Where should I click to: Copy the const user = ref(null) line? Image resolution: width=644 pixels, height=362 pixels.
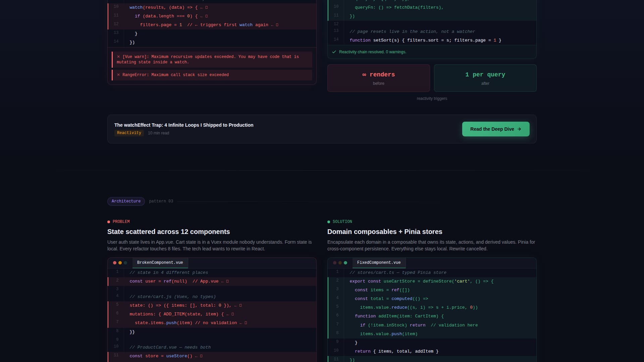click(227, 281)
